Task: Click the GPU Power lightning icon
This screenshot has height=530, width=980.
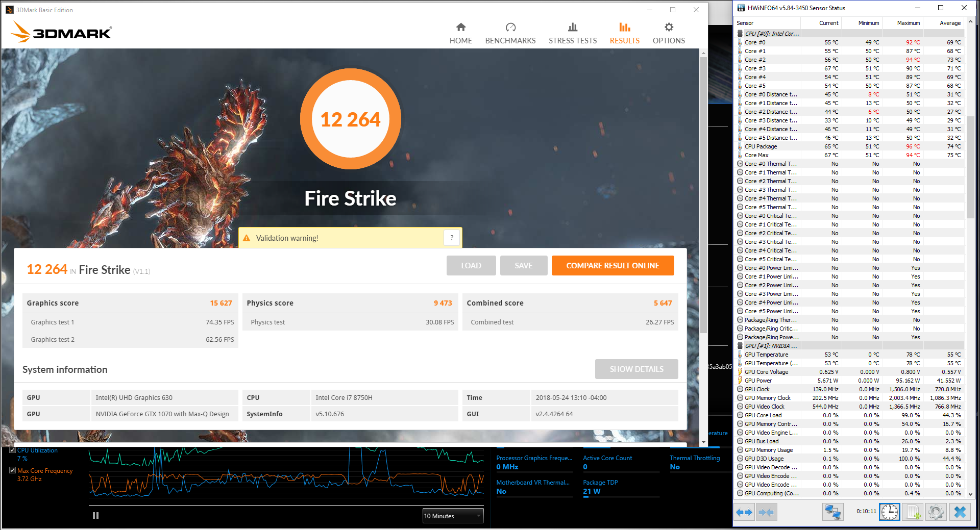Action: 740,381
